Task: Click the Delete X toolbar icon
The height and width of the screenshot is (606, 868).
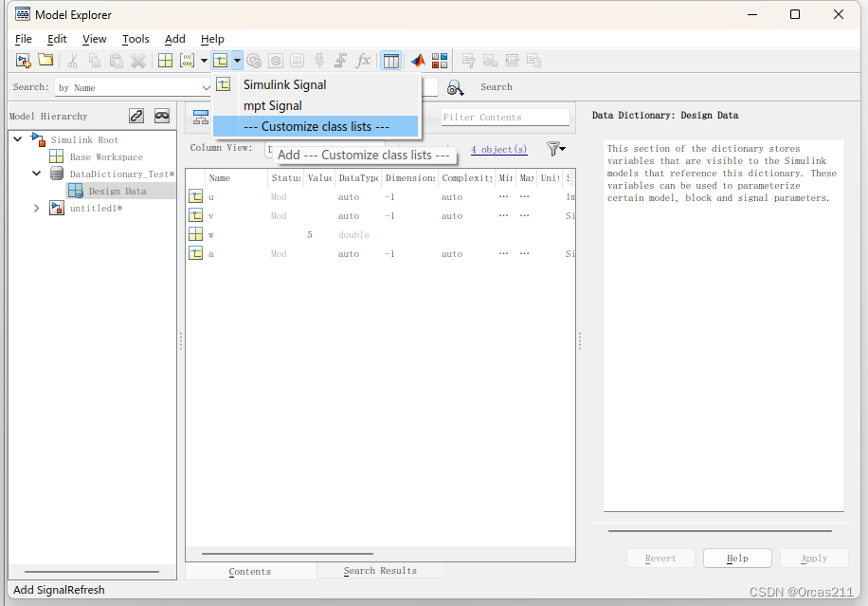Action: pos(138,61)
